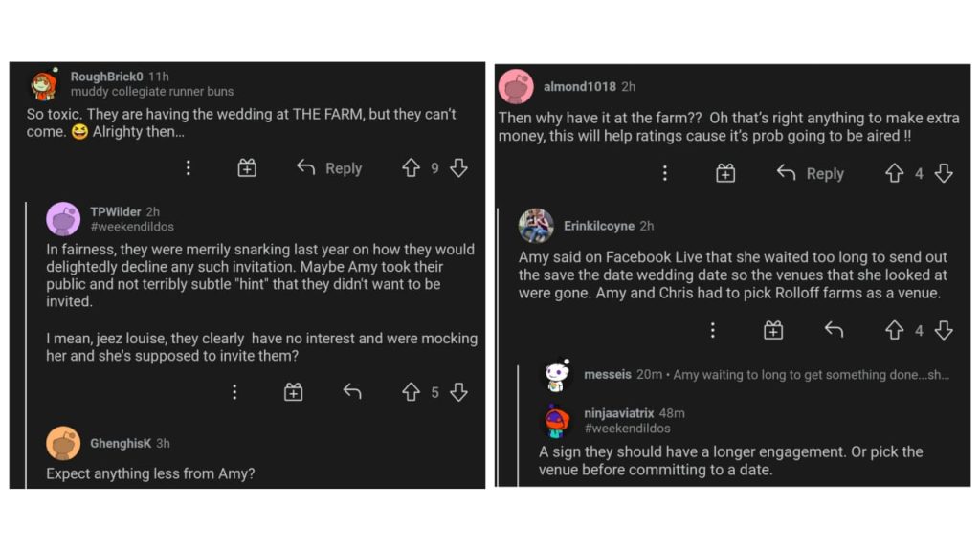
Task: Open Erinkilcoyne's profile picture
Action: point(536,226)
